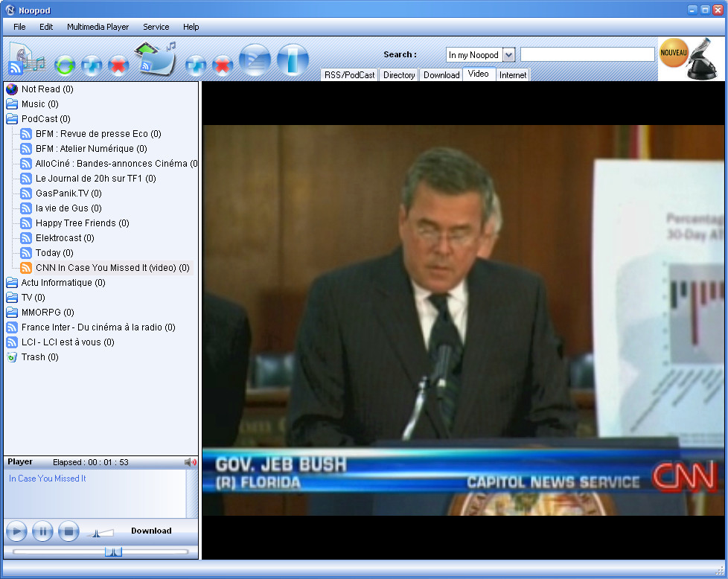Click inside the search text field
The height and width of the screenshot is (579, 728).
[x=587, y=54]
